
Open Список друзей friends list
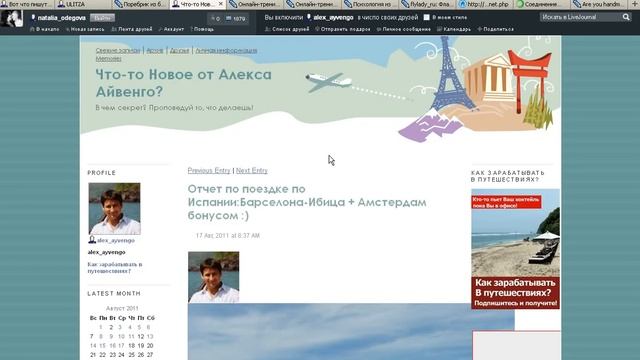tap(287, 29)
